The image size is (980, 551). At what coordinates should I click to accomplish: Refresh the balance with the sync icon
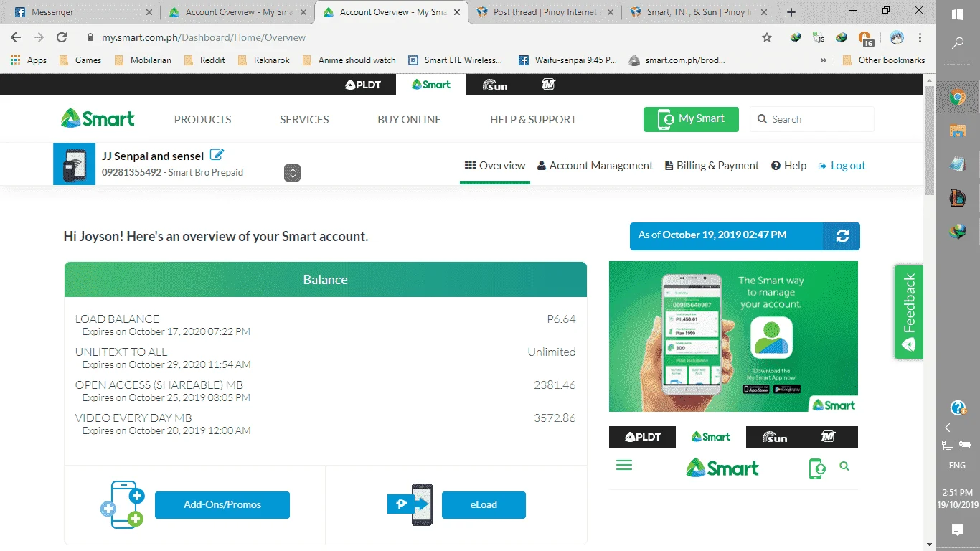[x=842, y=236]
